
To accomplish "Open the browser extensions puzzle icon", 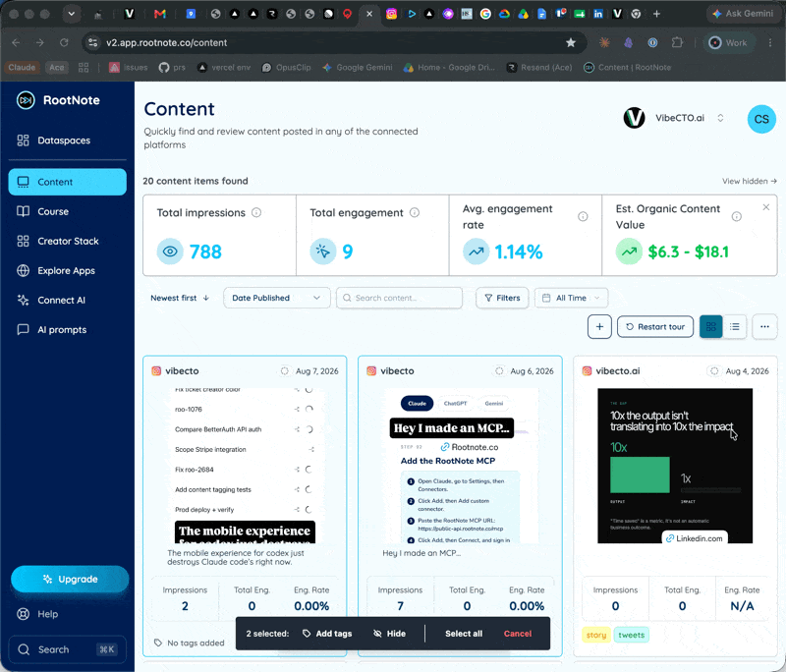I will (677, 42).
